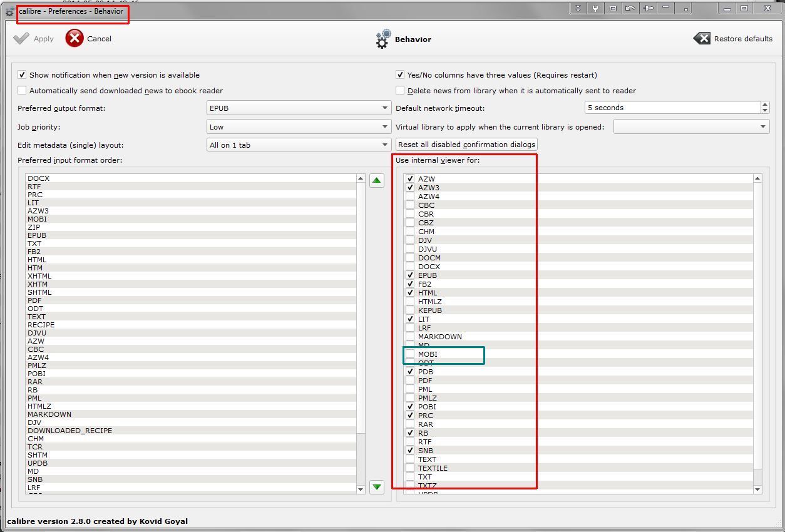Select ODT in input format order list

point(191,309)
